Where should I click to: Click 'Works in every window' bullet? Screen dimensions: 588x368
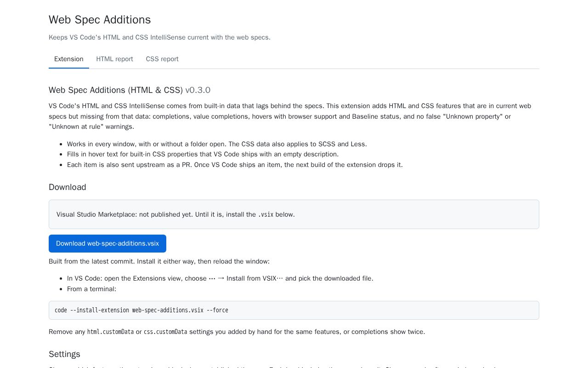tap(217, 144)
